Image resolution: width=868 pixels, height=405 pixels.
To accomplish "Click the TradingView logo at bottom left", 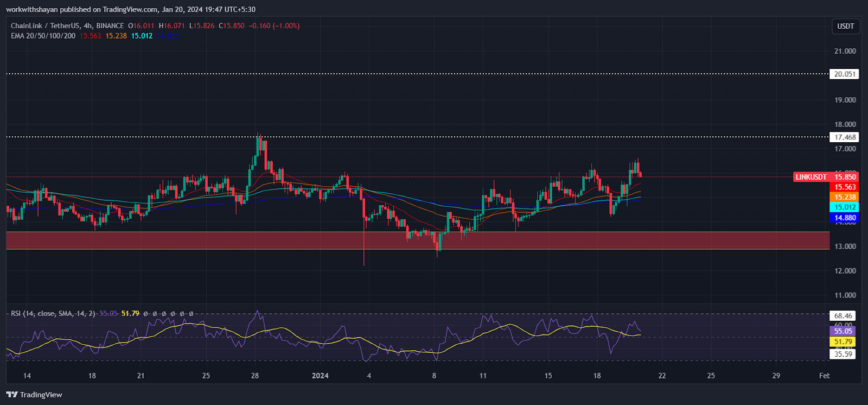I will click(x=34, y=395).
